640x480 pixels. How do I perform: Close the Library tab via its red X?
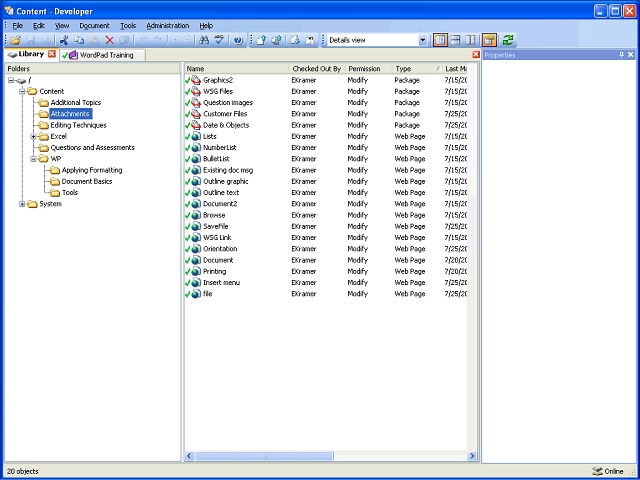click(52, 54)
